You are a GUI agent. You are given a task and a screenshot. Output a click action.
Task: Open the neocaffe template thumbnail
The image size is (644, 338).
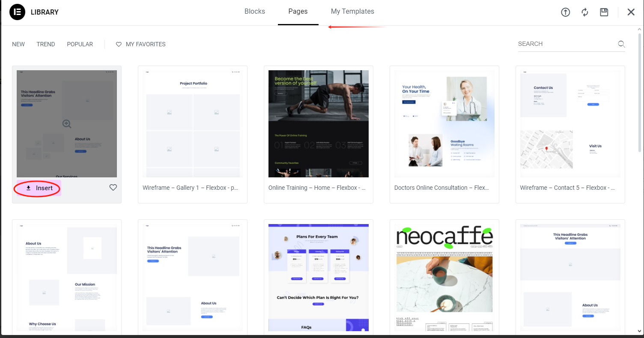click(x=444, y=276)
